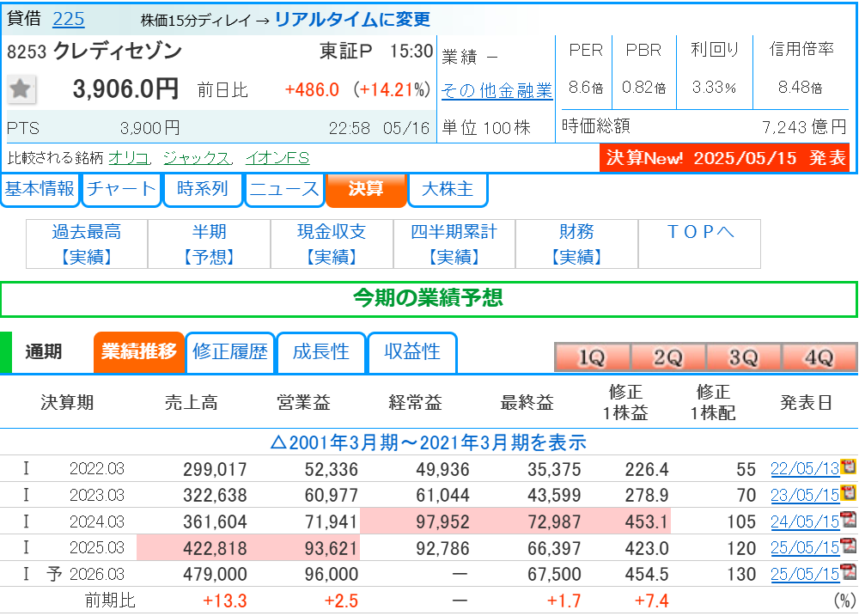The width and height of the screenshot is (859, 616).
Task: Click the PER value 8.6倍
Action: [x=586, y=87]
